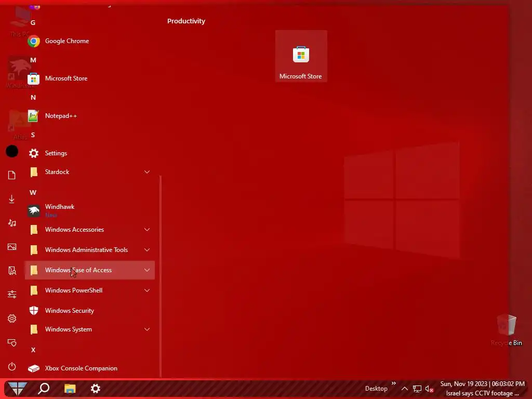Click the letter X section header
Screen dimensions: 532x399
click(33, 350)
